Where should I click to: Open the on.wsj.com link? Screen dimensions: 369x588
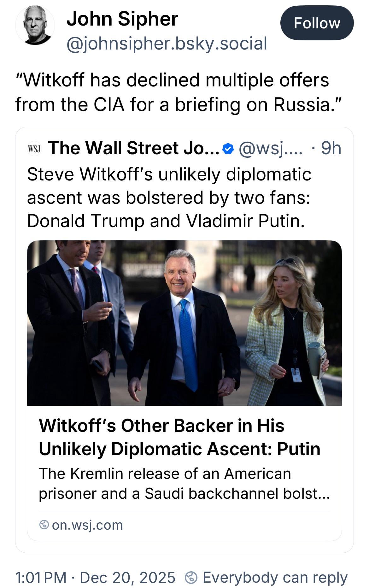tap(87, 525)
